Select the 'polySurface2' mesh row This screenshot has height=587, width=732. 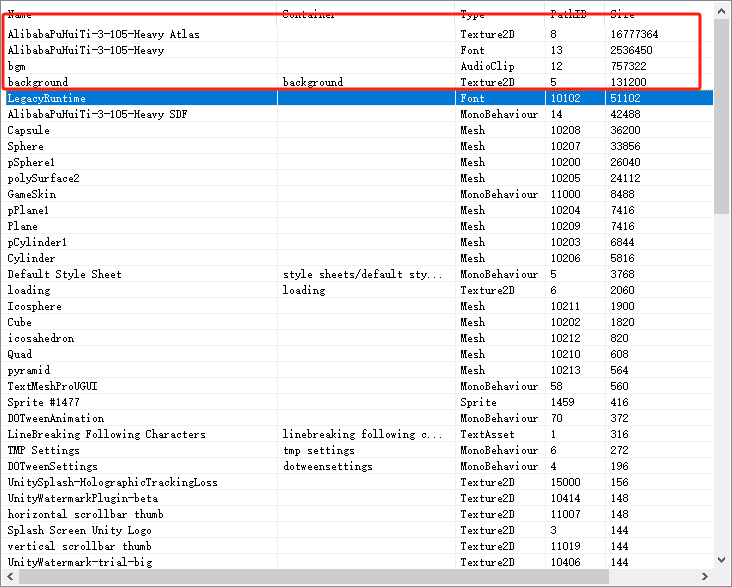[x=358, y=178]
